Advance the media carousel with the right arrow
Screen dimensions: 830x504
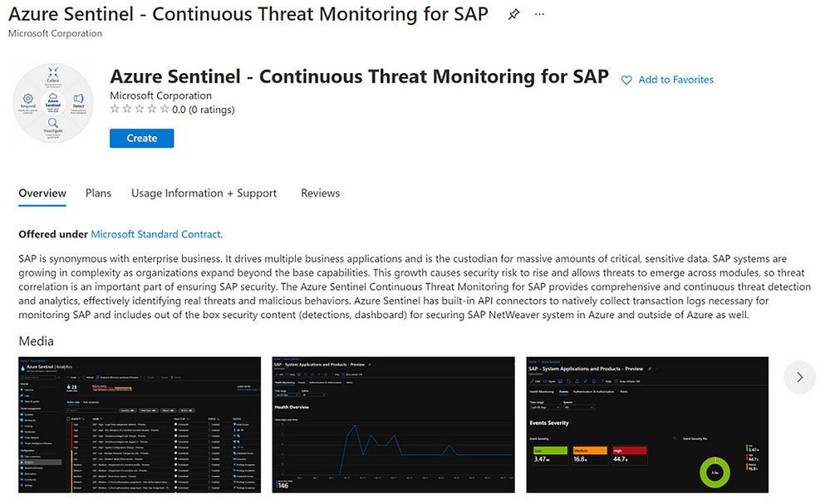point(799,378)
